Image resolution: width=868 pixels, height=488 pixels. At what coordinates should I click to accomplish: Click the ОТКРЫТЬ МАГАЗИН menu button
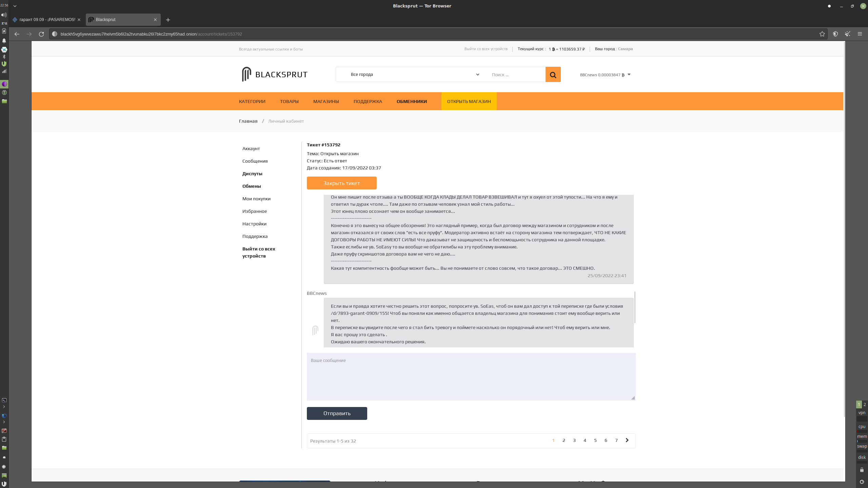pyautogui.click(x=469, y=101)
